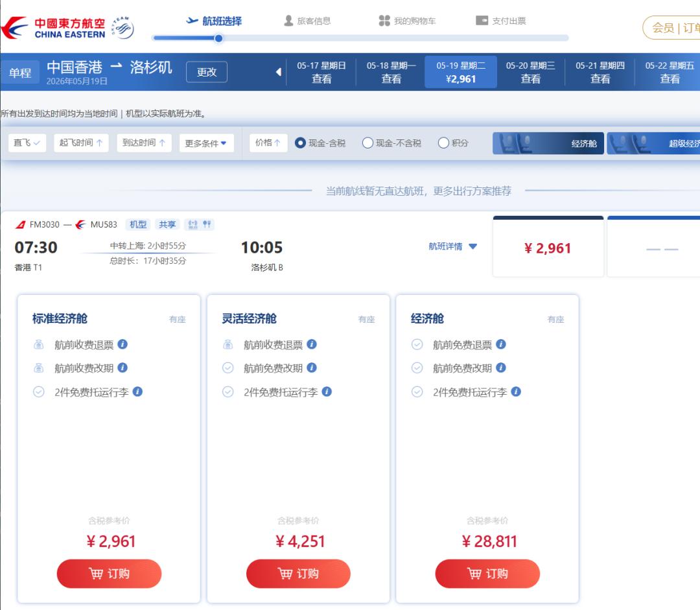Screen dimensions: 700x610
Task: Click the previous dates left arrow
Action: coord(279,72)
